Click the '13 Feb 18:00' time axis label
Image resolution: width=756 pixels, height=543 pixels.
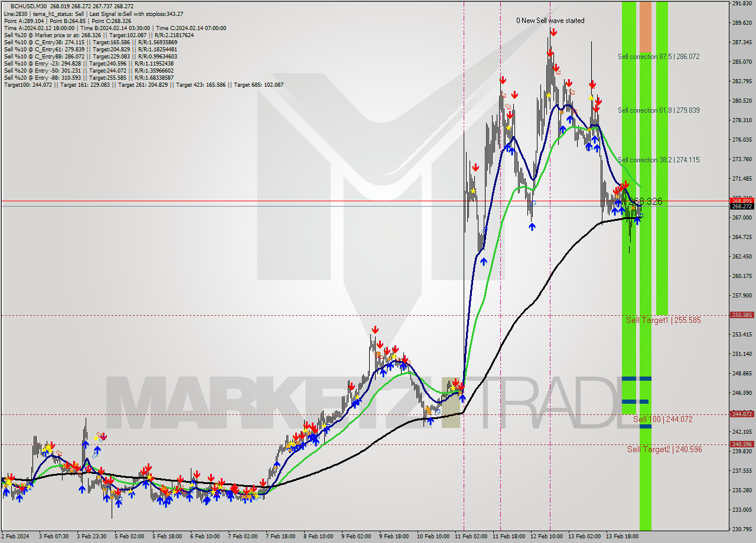(x=622, y=537)
